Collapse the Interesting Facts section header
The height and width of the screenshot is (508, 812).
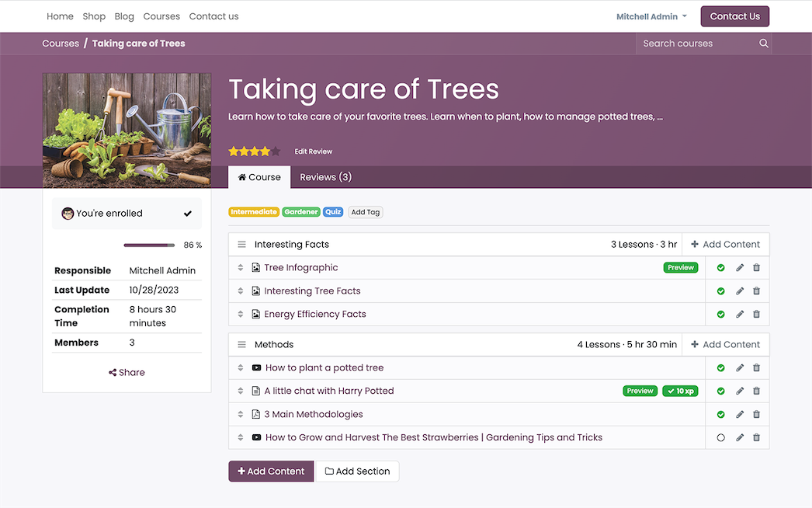click(x=242, y=244)
